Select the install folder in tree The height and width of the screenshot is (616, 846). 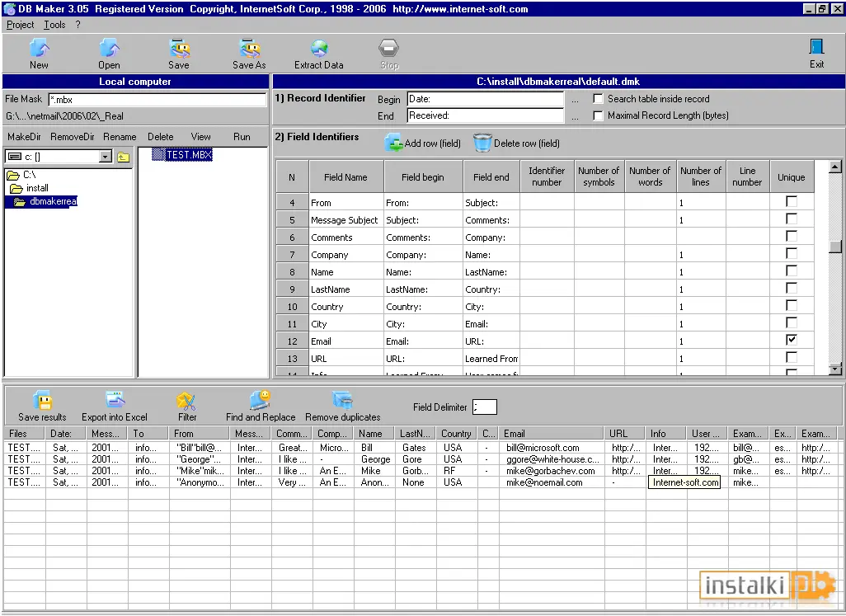[x=37, y=188]
